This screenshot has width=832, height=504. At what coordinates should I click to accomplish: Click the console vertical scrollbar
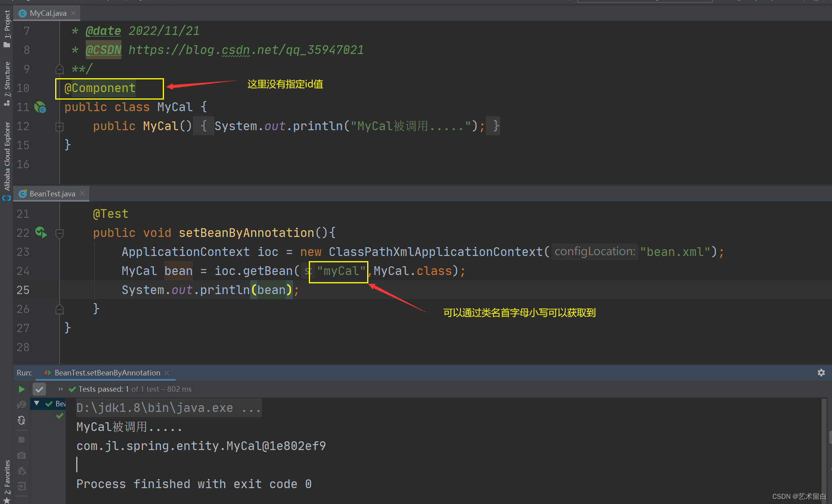(824, 450)
